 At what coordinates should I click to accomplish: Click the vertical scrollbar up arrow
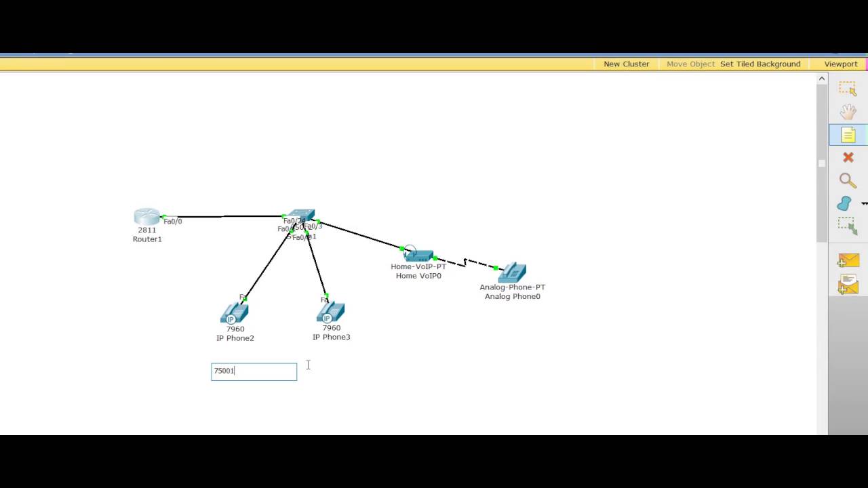pos(822,79)
